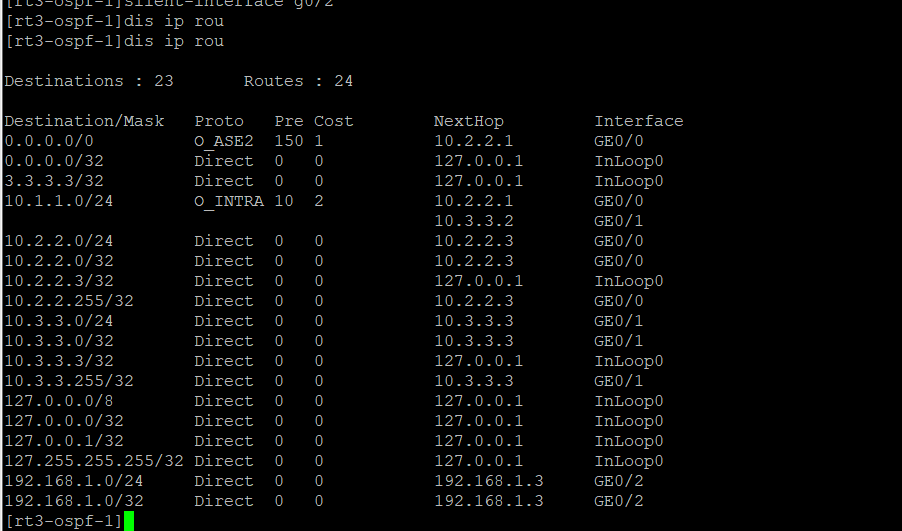Image resolution: width=902 pixels, height=531 pixels.
Task: Click the second 'dis ip rou' command line
Action: tap(114, 41)
